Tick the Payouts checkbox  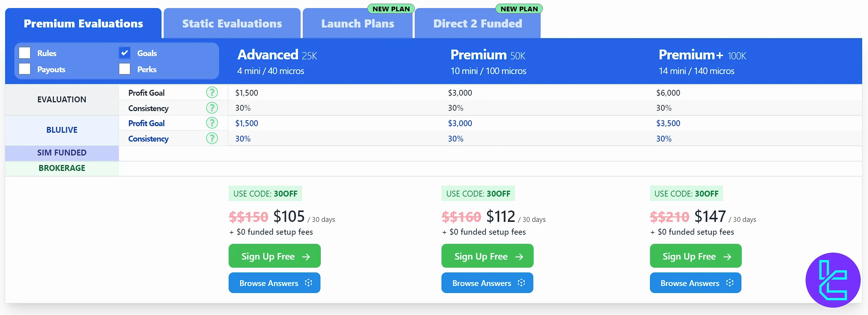click(25, 69)
